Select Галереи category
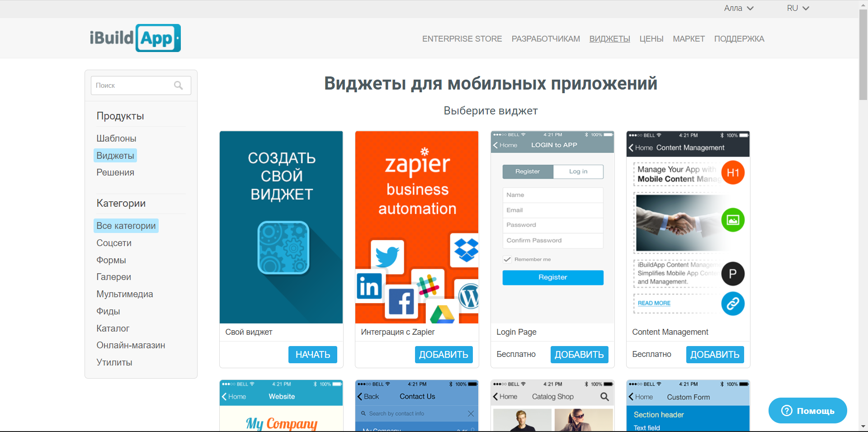This screenshot has width=868, height=432. [x=114, y=277]
